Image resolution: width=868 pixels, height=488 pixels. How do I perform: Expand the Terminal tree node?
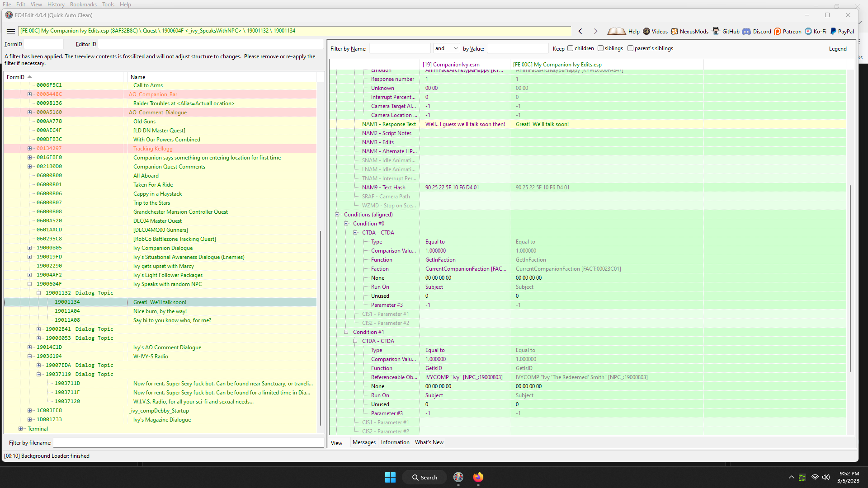(20, 429)
